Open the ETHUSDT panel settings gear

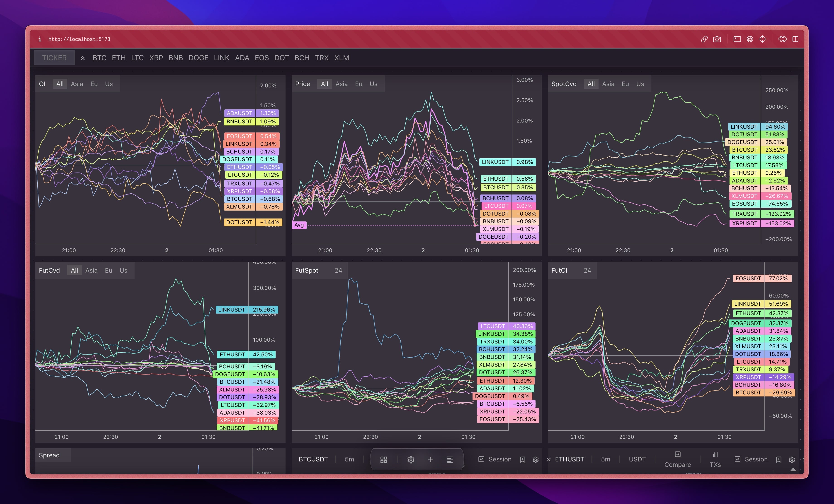[792, 459]
